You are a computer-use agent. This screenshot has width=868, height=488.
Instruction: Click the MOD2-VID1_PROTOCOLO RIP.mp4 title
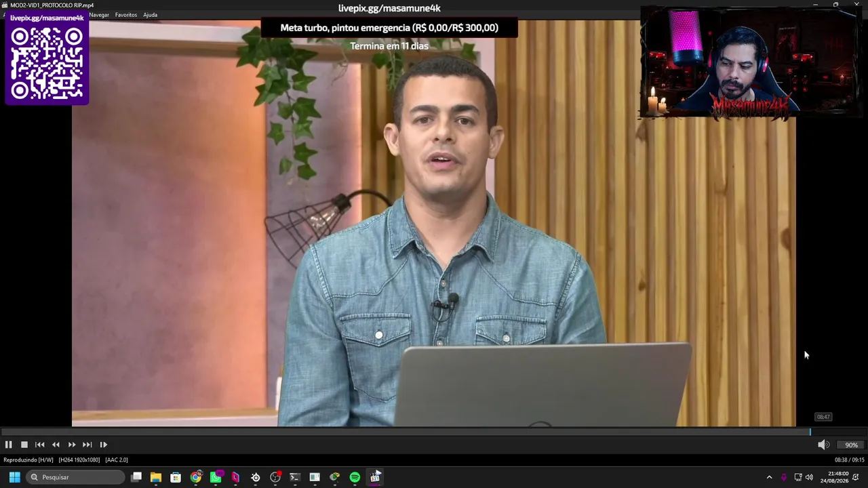tap(52, 5)
